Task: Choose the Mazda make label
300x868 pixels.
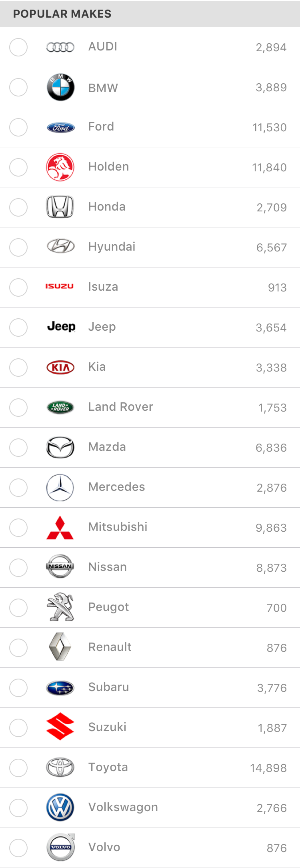Action: click(107, 447)
